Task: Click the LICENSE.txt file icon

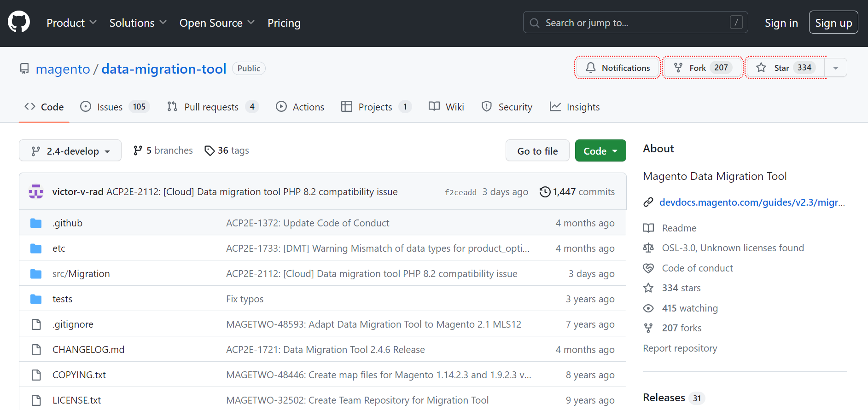Action: coord(36,400)
